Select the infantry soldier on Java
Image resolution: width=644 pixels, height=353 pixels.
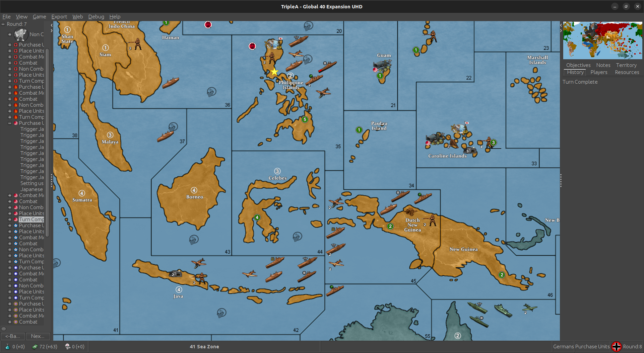click(x=201, y=278)
